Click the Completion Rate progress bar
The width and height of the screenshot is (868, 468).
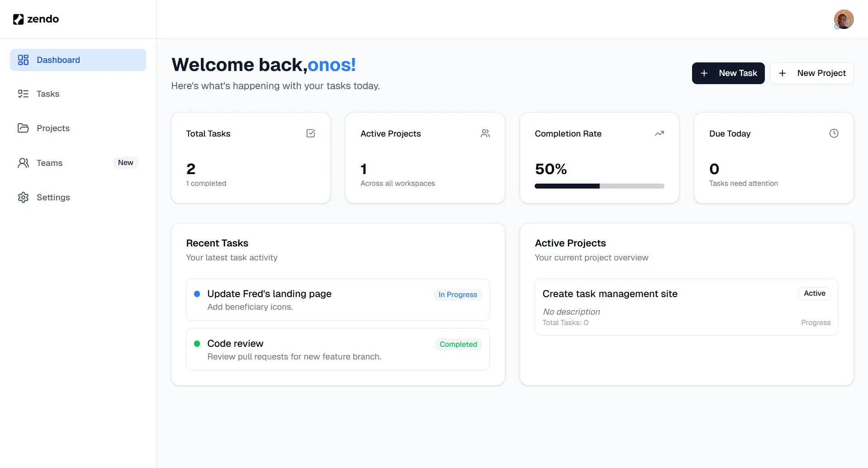[x=599, y=186]
